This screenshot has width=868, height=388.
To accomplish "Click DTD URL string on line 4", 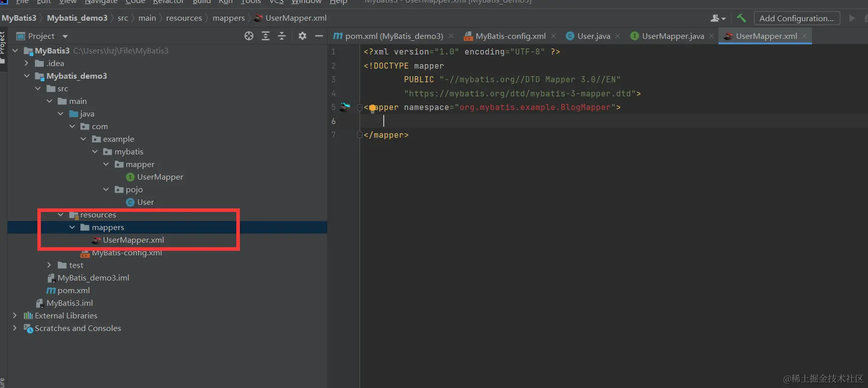I will click(520, 93).
